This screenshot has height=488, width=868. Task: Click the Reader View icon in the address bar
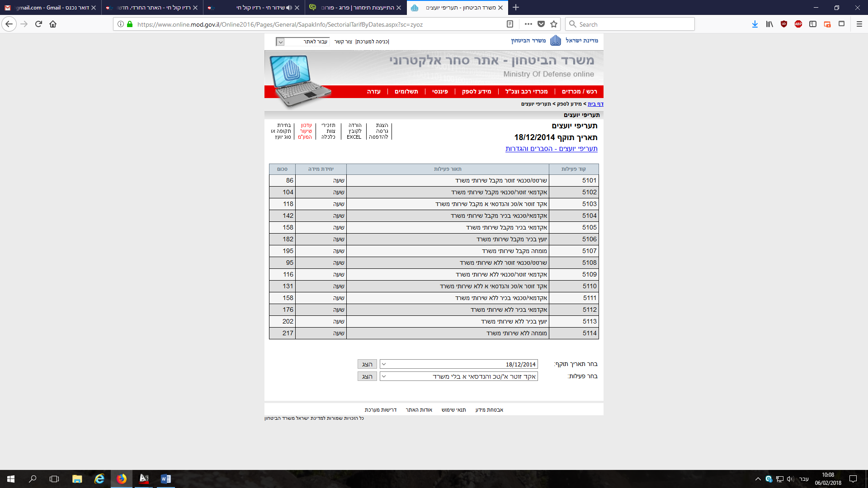[510, 24]
